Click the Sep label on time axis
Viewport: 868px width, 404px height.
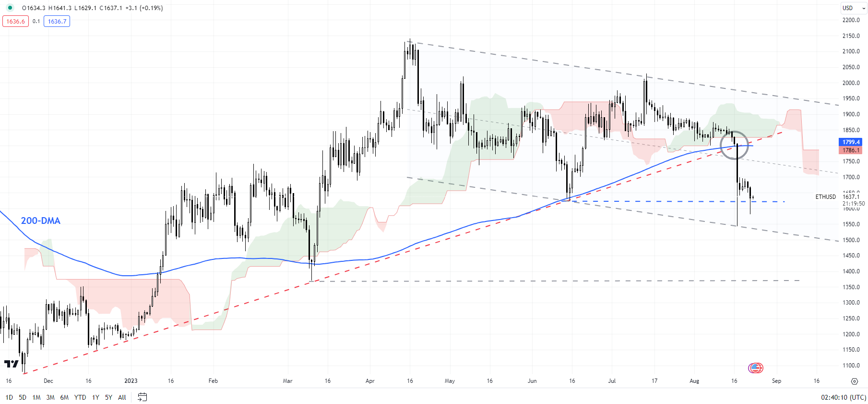point(776,381)
